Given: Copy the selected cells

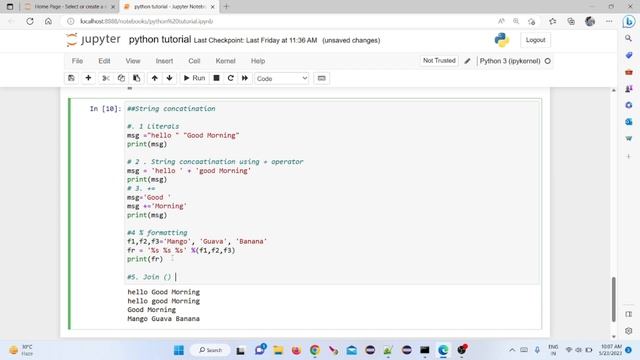Looking at the screenshot, I should (x=121, y=78).
